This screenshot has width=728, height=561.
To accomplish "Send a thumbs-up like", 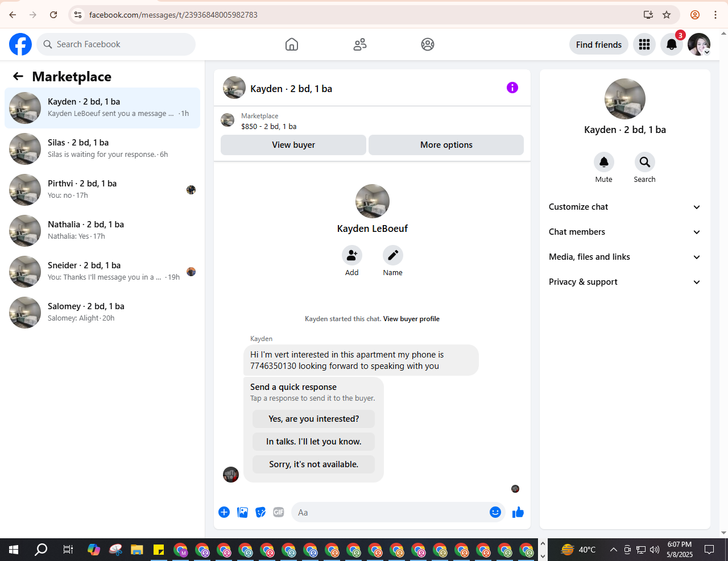I will (x=518, y=512).
